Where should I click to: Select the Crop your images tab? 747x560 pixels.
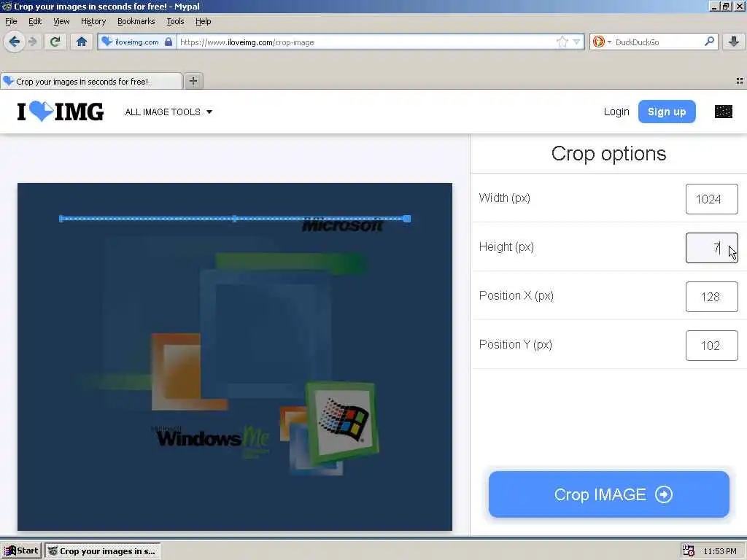pos(91,82)
